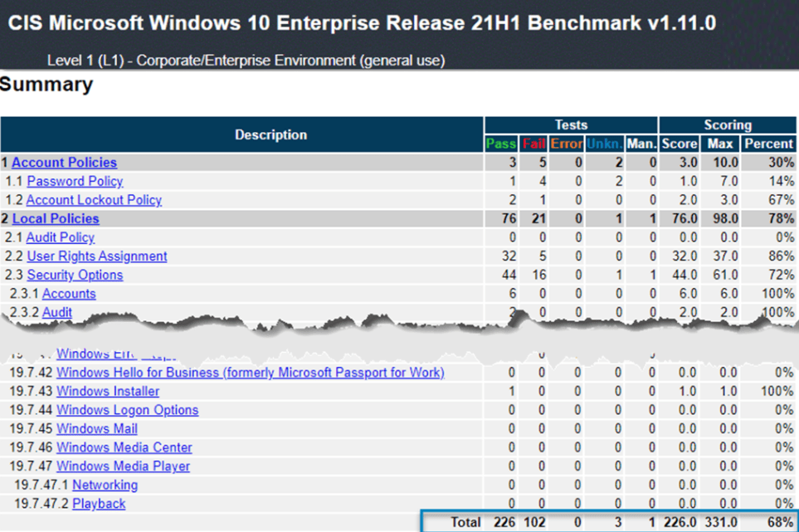Image resolution: width=799 pixels, height=532 pixels.
Task: Select the 21 fail count for Local Policies
Action: point(539,218)
